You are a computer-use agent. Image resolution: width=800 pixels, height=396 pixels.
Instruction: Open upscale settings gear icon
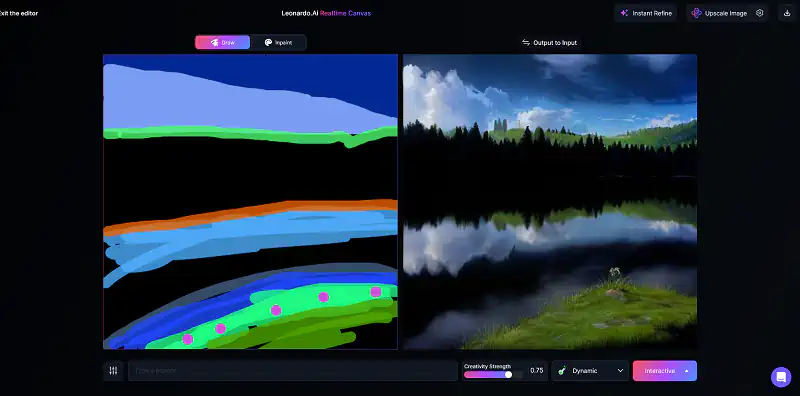pos(760,13)
